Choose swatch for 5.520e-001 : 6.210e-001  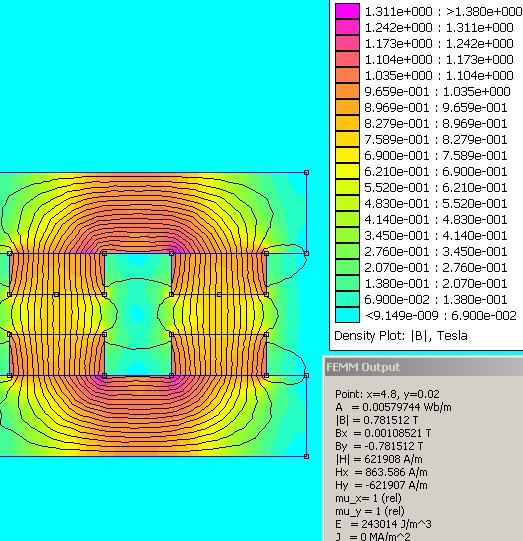[347, 187]
